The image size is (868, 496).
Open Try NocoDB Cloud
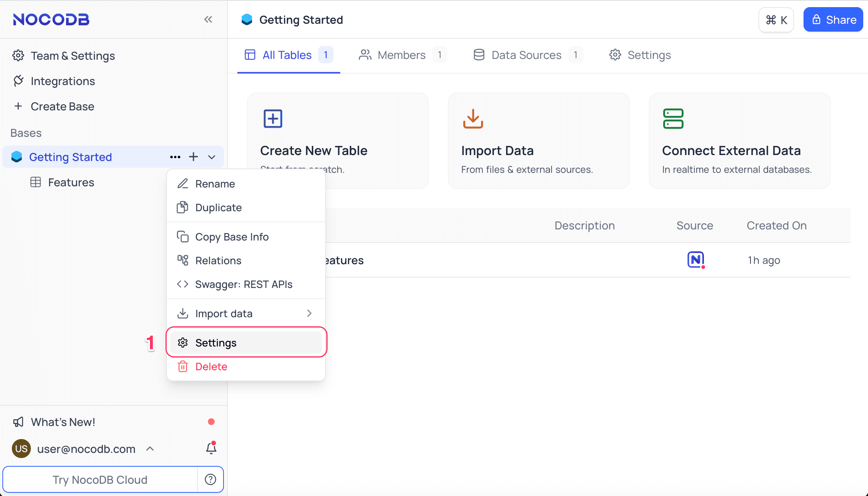pos(100,479)
